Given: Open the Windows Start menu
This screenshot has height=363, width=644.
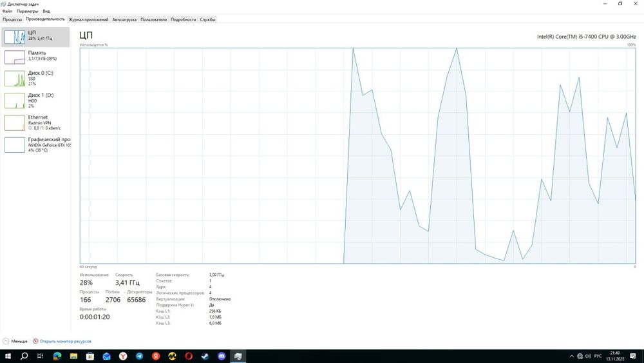Looking at the screenshot, I should click(7, 357).
